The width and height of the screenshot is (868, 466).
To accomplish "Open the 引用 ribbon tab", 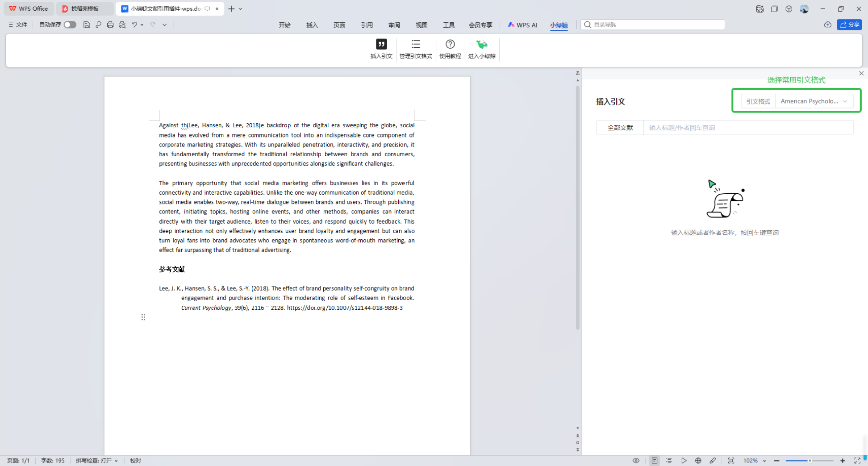I will 367,25.
